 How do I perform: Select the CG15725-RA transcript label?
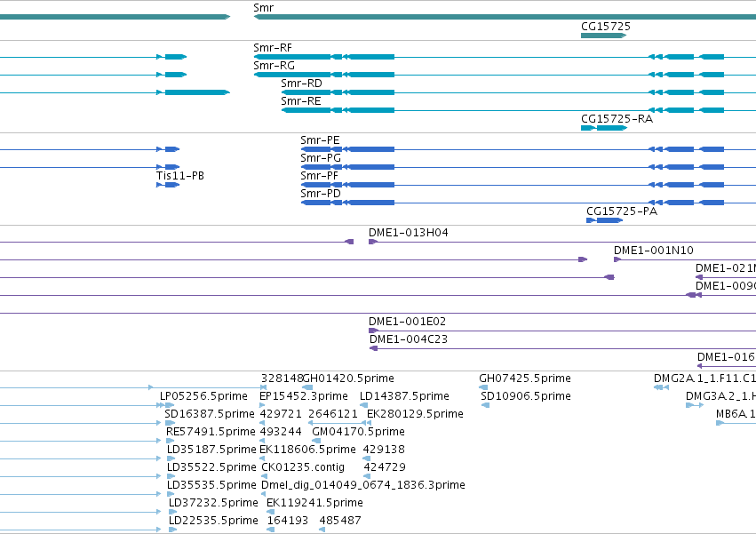point(617,119)
